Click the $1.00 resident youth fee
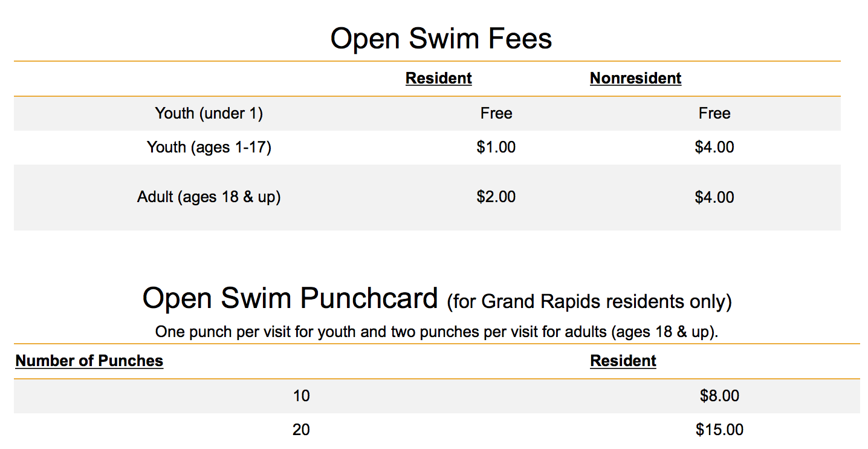 pyautogui.click(x=496, y=147)
